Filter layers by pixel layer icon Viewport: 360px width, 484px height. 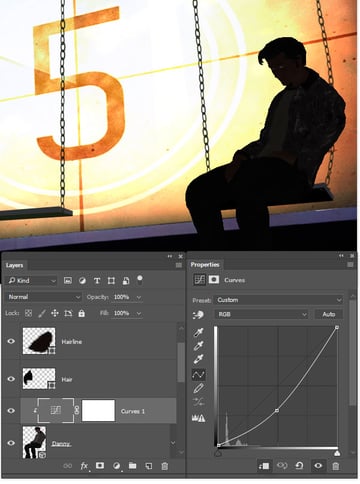(x=68, y=281)
